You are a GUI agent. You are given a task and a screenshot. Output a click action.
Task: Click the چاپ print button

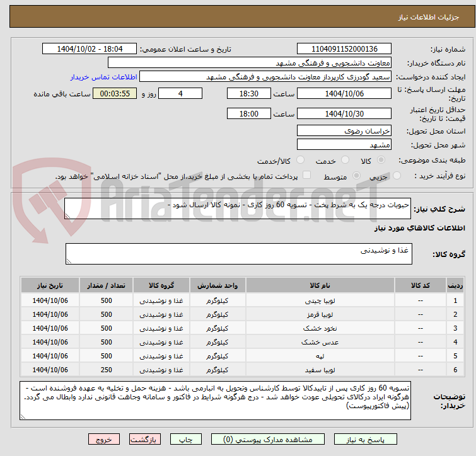tap(186, 440)
